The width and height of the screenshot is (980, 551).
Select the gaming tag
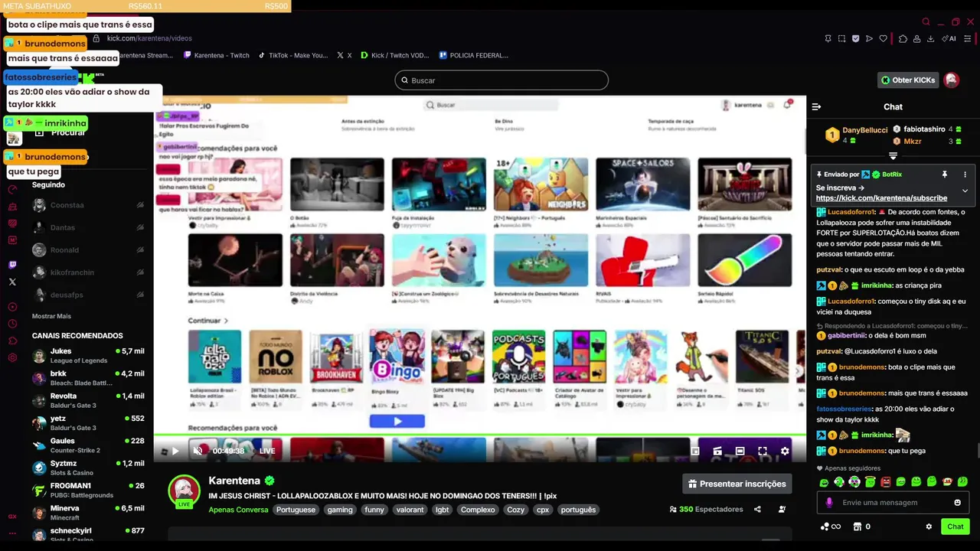pyautogui.click(x=340, y=510)
